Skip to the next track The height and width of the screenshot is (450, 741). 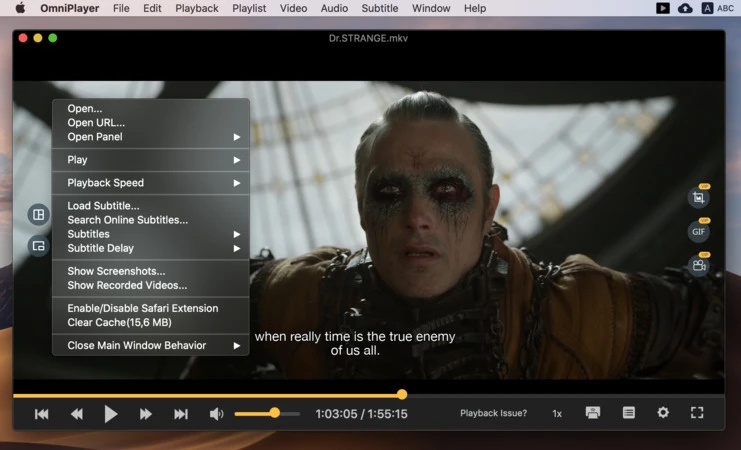pos(181,414)
